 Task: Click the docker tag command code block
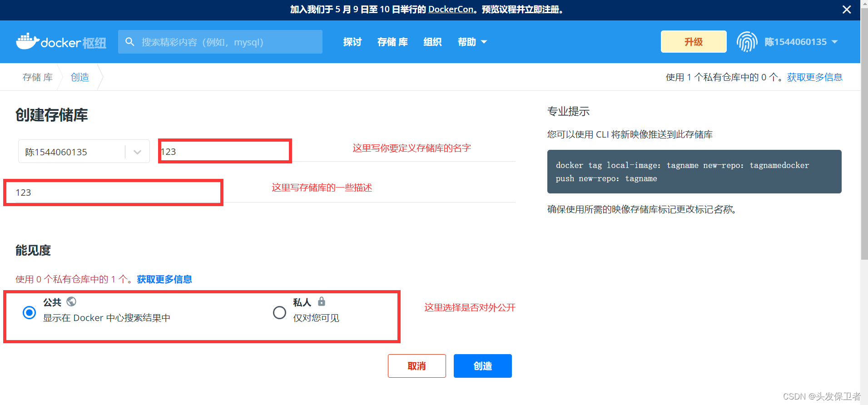[694, 172]
